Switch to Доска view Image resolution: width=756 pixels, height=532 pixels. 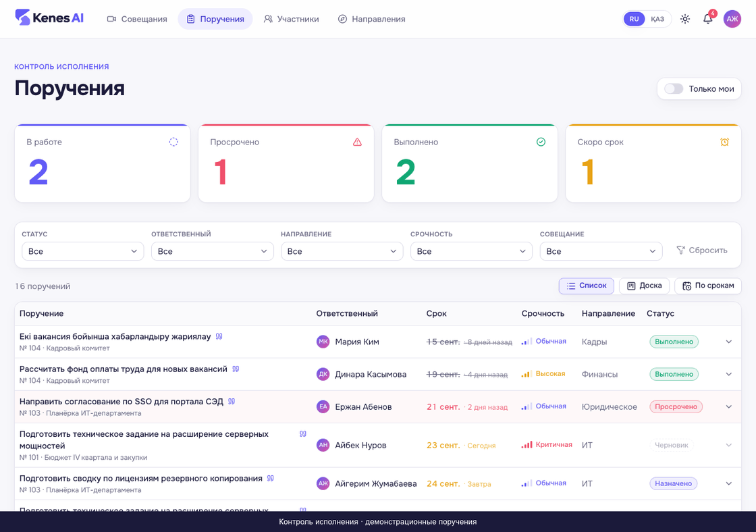click(x=644, y=286)
